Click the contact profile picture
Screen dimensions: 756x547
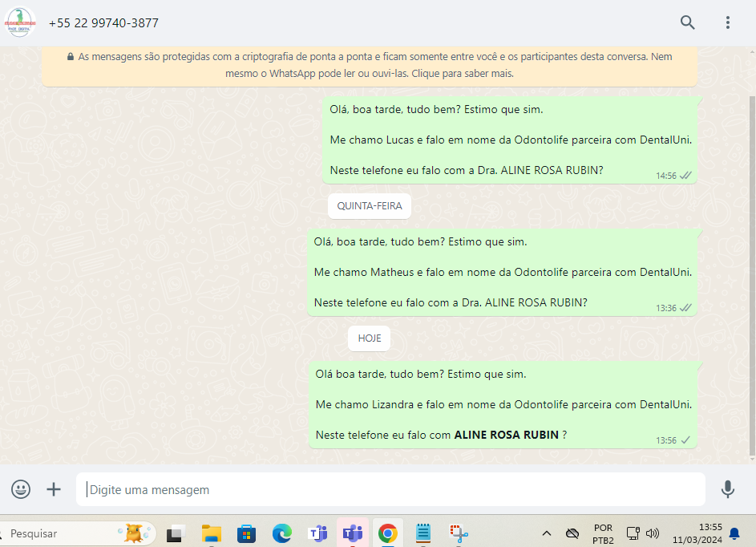coord(21,22)
